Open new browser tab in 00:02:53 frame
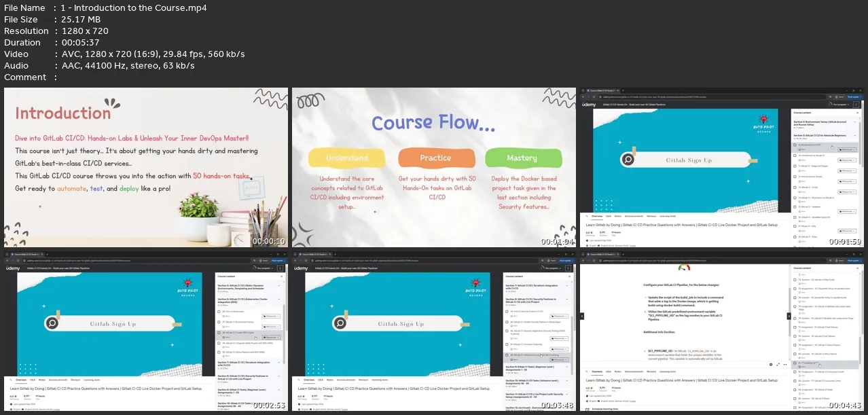The width and height of the screenshot is (868, 415). pyautogui.click(x=47, y=253)
